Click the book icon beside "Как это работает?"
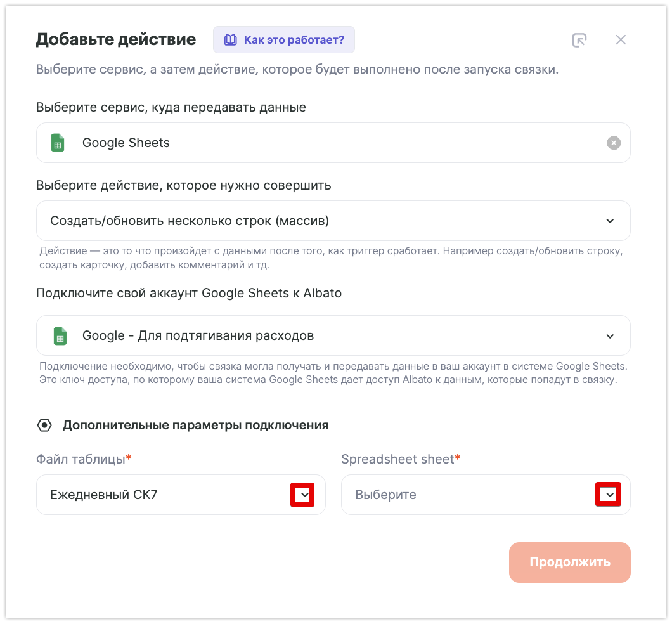This screenshot has height=624, width=672. tap(230, 40)
